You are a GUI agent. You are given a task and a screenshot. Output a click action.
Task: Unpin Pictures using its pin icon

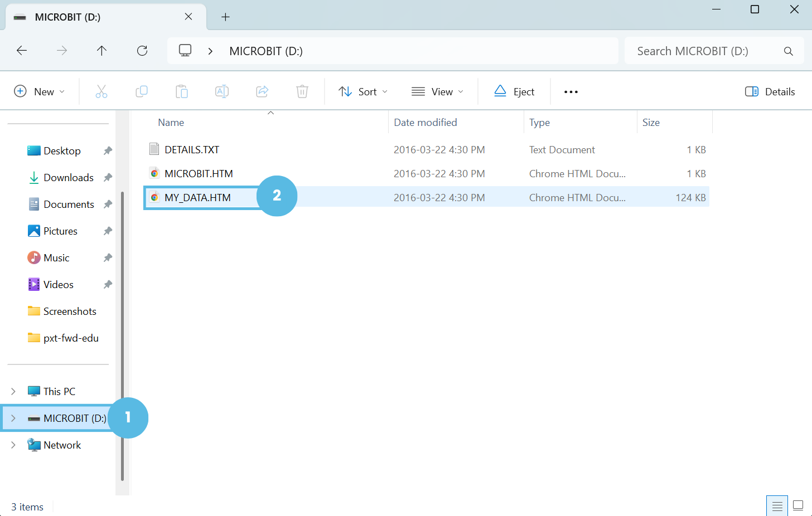[108, 231]
